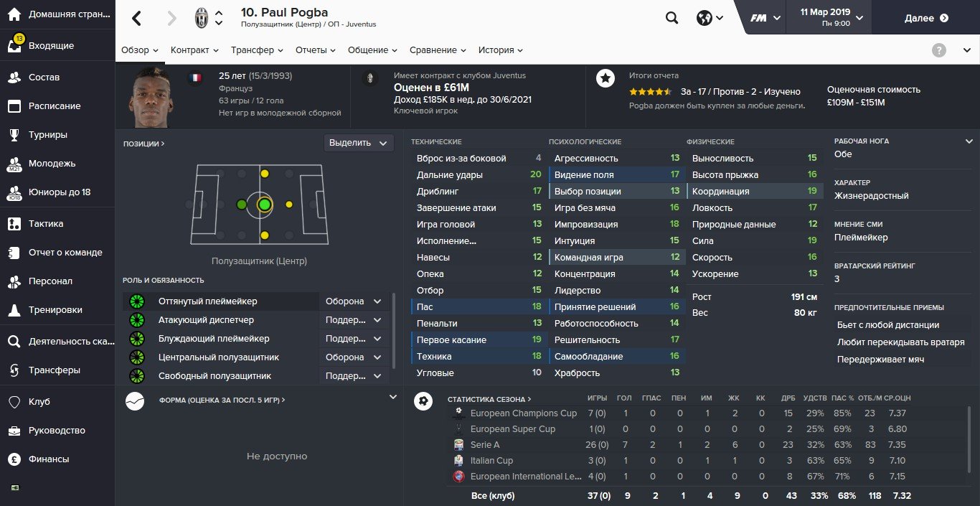Open duty dropdown for Центральный полузащитник

coord(354,357)
